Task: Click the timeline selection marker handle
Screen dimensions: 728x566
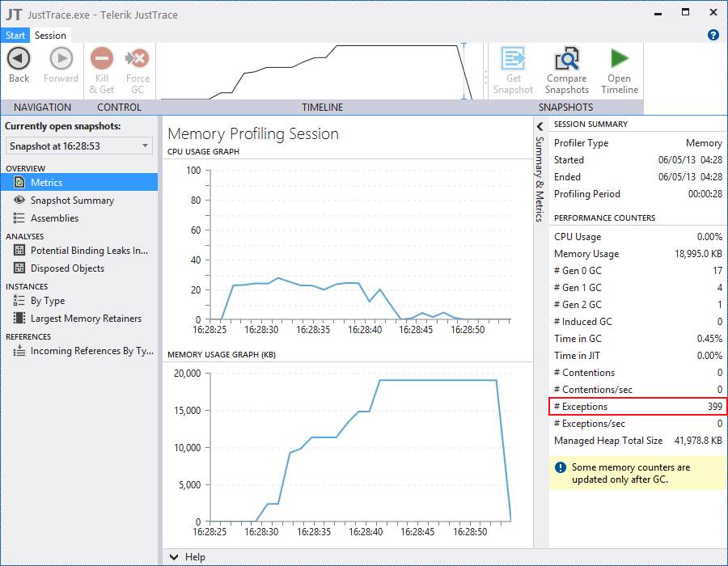Action: (x=463, y=71)
